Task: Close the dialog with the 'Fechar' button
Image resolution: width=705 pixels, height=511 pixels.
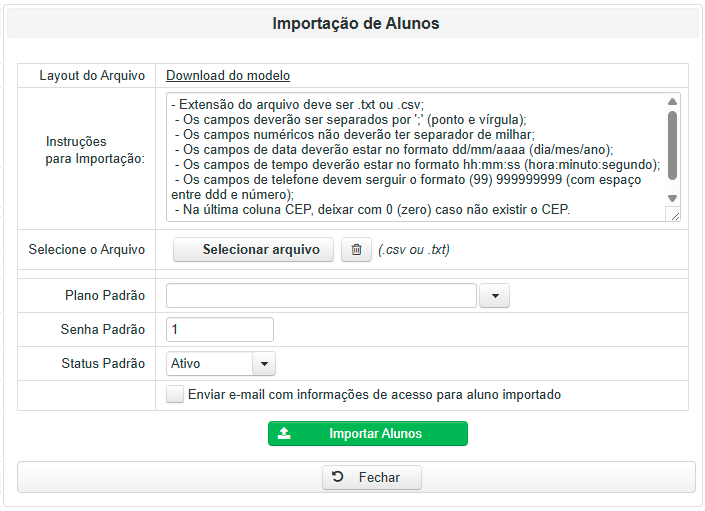Action: tap(371, 477)
